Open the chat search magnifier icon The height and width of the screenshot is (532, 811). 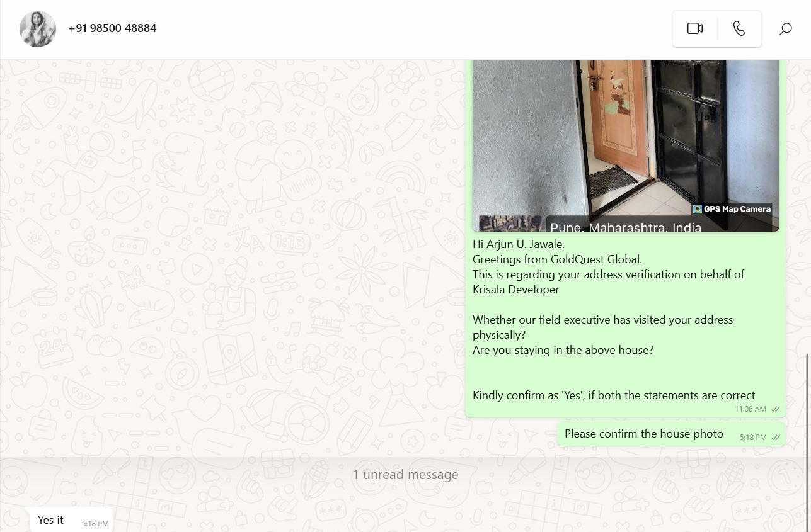point(785,29)
